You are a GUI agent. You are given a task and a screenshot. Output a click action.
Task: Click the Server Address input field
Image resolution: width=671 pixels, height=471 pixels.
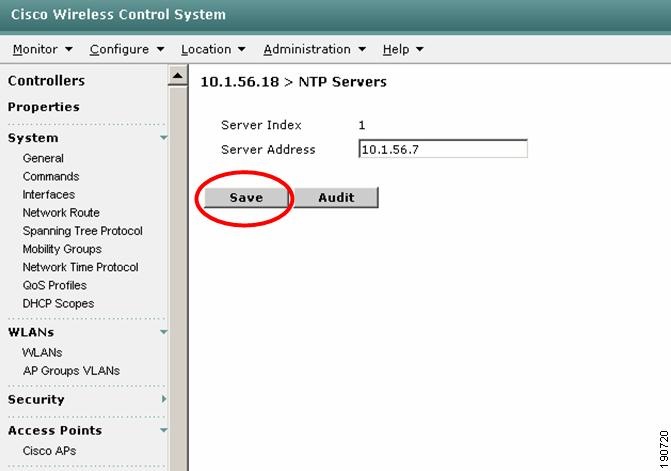443,149
